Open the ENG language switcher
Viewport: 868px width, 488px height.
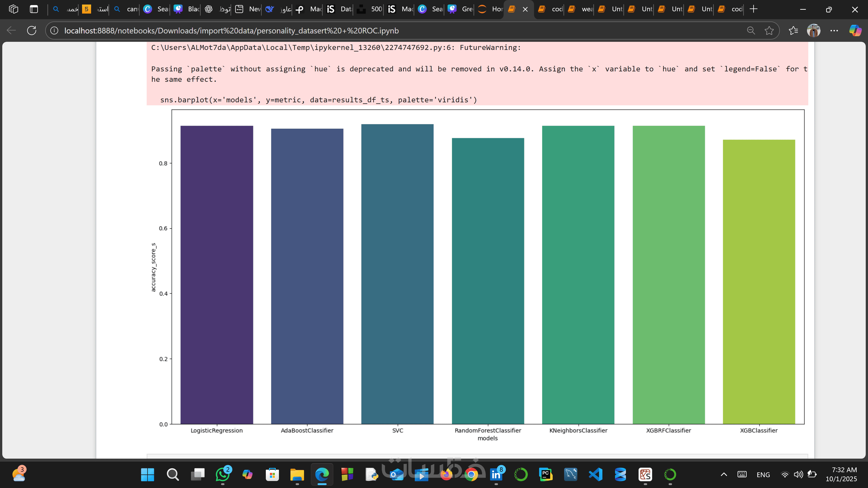pyautogui.click(x=763, y=474)
